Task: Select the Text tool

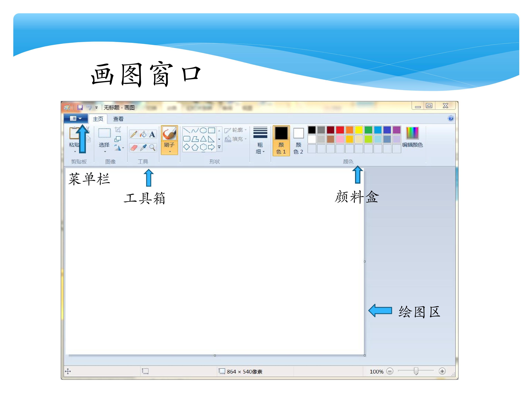Action: tap(152, 134)
